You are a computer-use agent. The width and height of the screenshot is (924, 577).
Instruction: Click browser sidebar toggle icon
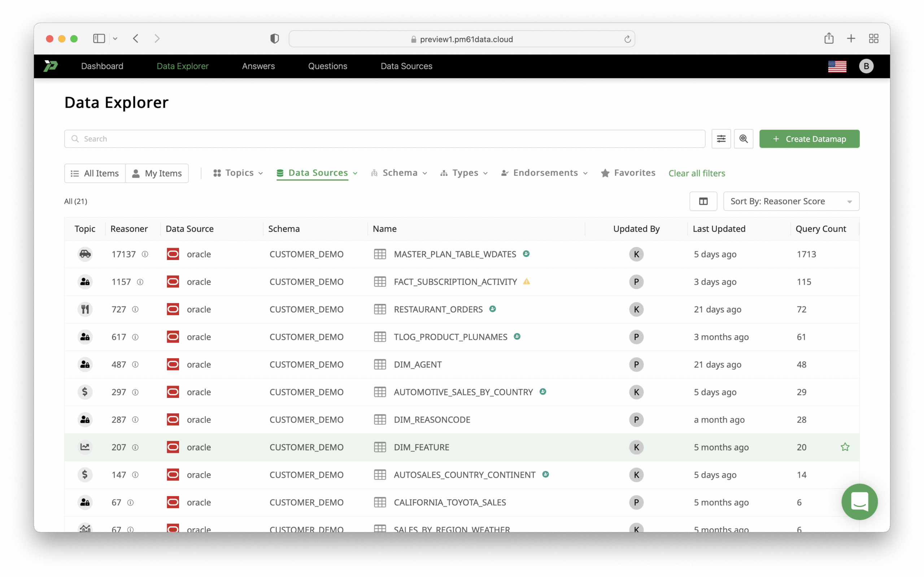click(x=99, y=39)
